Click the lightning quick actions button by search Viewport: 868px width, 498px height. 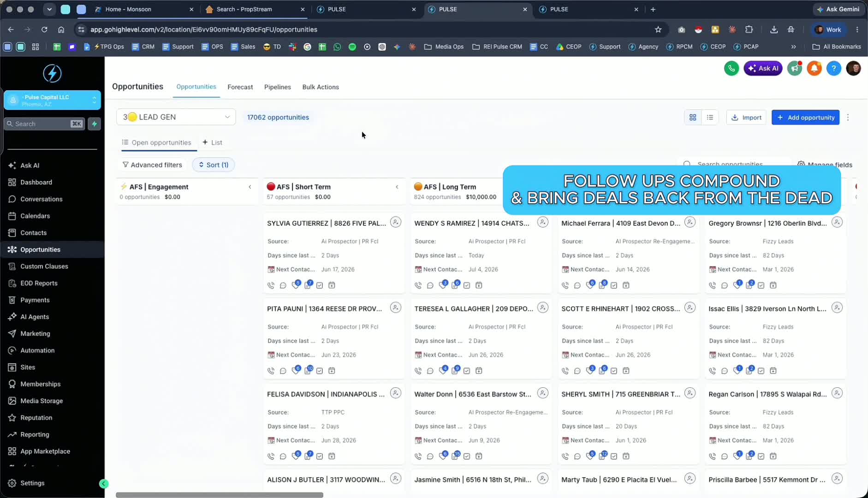click(94, 124)
